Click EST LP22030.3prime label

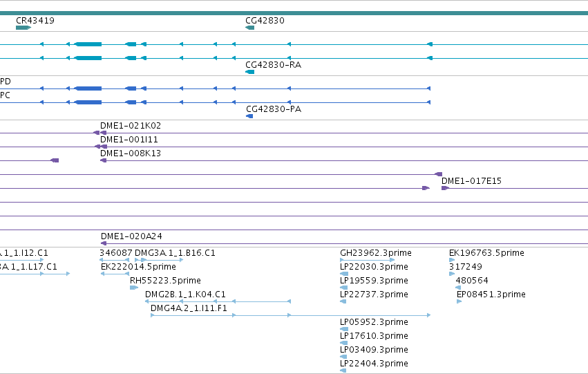click(x=374, y=267)
